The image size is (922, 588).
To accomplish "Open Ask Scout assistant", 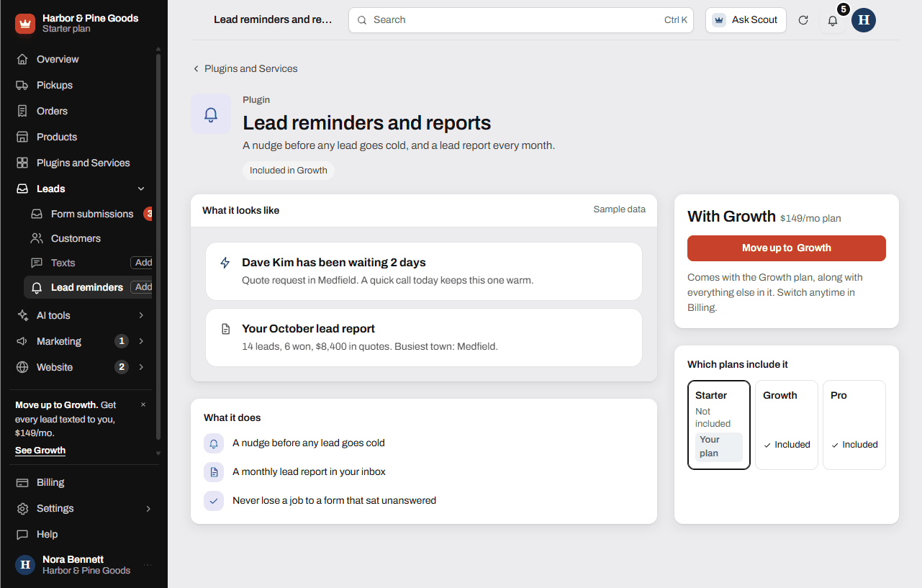I will click(x=746, y=20).
